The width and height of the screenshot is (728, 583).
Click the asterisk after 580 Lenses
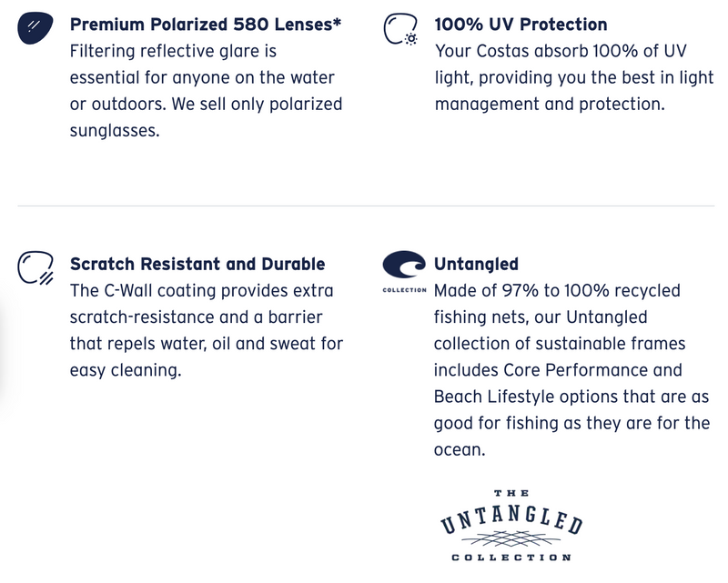coord(337,22)
